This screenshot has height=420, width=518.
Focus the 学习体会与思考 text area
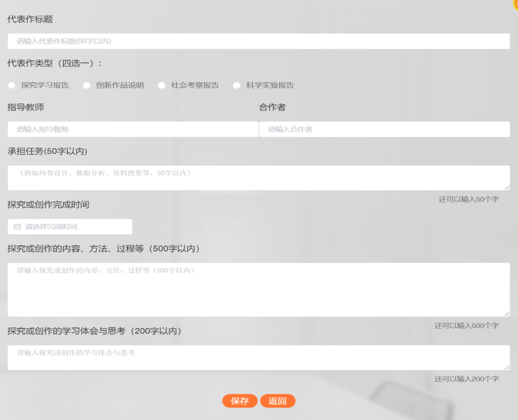click(x=259, y=358)
